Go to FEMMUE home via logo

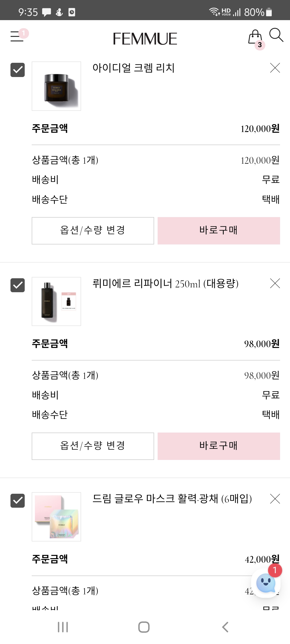tap(145, 39)
